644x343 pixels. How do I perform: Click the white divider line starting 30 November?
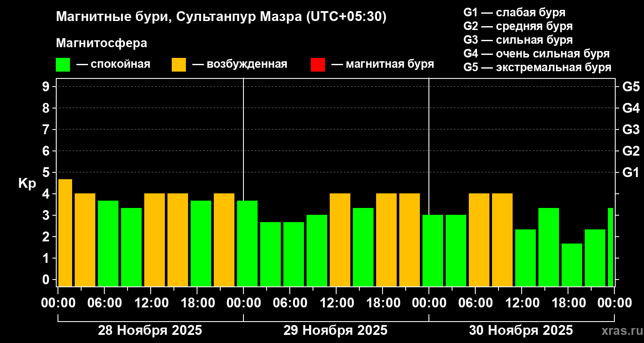(x=429, y=182)
